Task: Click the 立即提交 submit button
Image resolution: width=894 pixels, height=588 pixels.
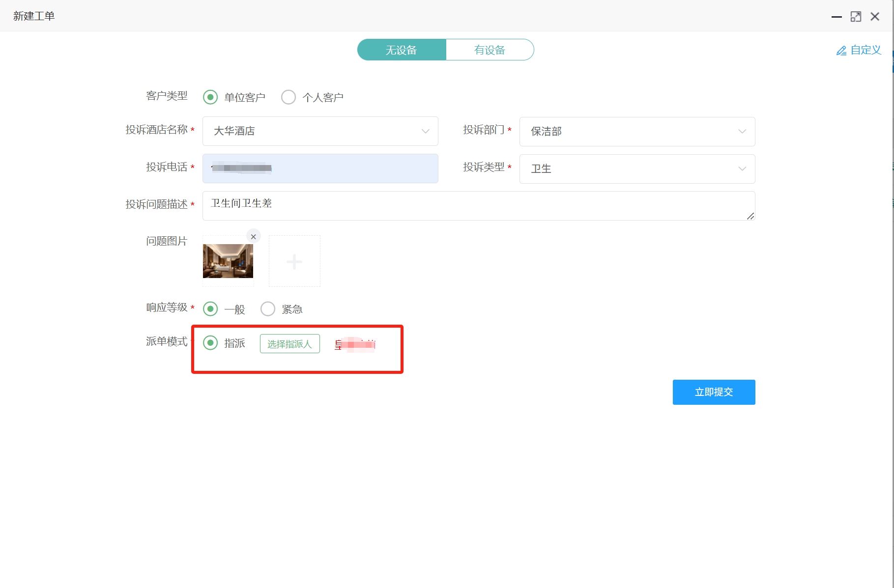Action: (714, 392)
